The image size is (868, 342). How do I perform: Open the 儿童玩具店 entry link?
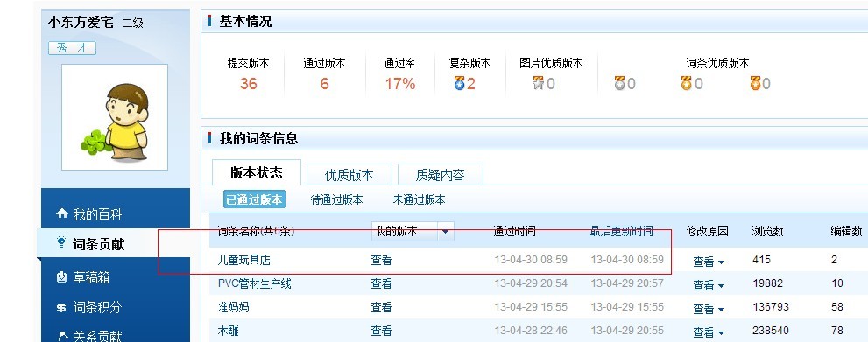click(x=244, y=260)
